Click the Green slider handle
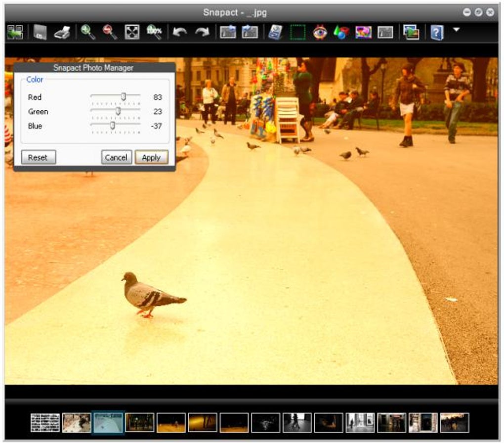 coord(118,111)
